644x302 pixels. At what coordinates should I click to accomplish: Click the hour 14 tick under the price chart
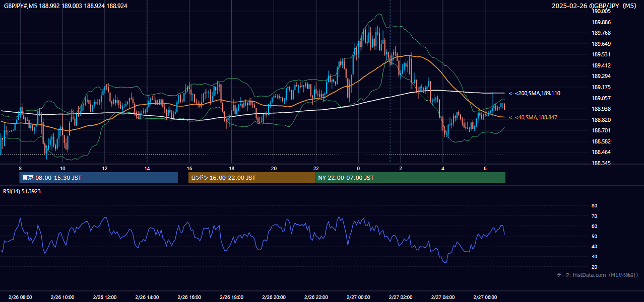[147, 168]
